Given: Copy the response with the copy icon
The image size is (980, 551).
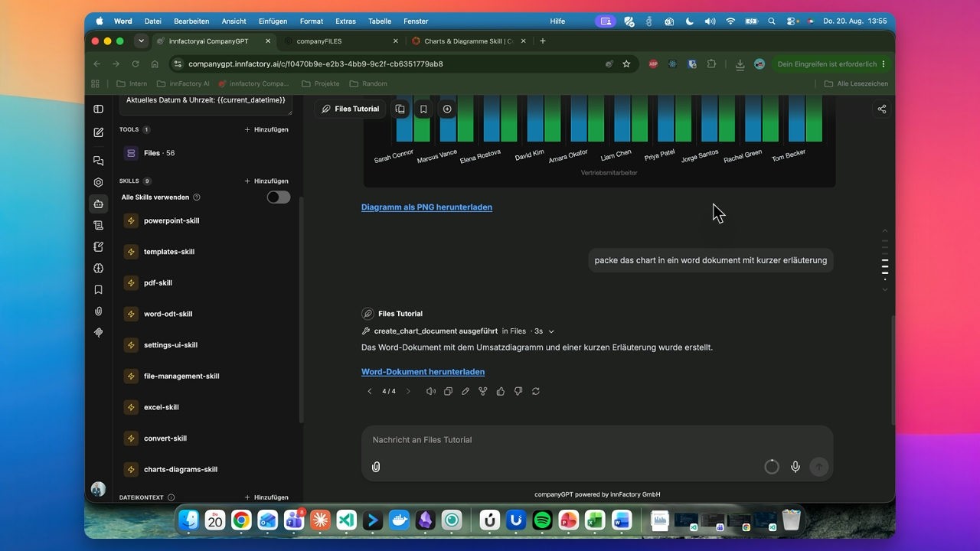Looking at the screenshot, I should pyautogui.click(x=448, y=391).
